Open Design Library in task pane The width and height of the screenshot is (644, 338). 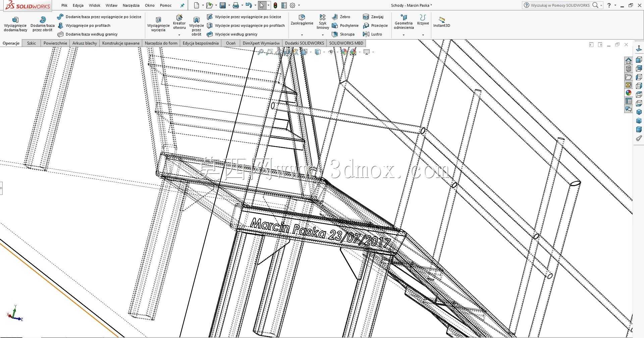click(x=629, y=69)
